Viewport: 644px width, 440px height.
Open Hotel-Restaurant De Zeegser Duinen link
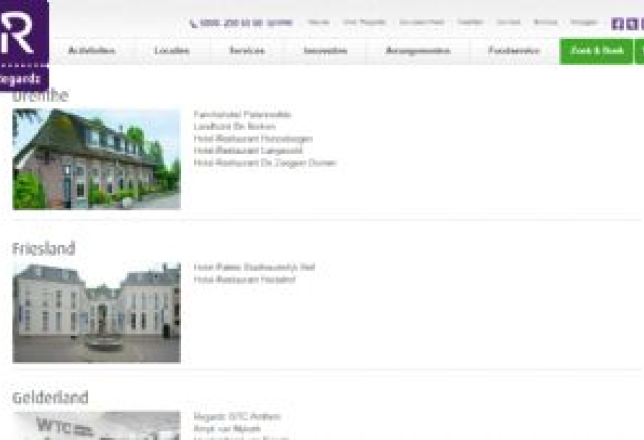[265, 163]
